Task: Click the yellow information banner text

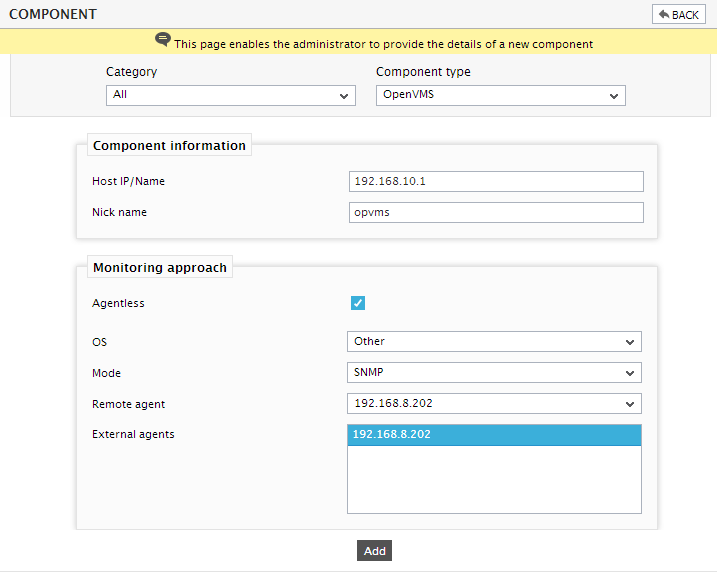Action: pyautogui.click(x=383, y=44)
